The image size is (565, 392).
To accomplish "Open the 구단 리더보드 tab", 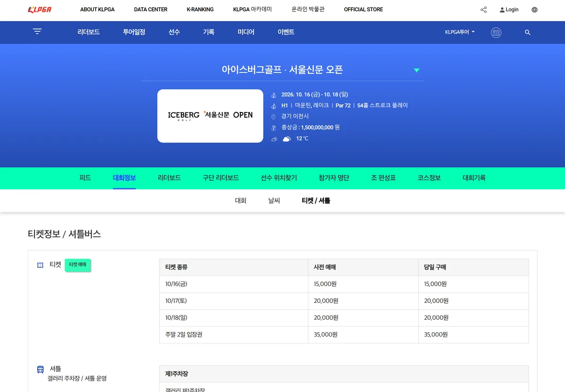I will click(221, 178).
